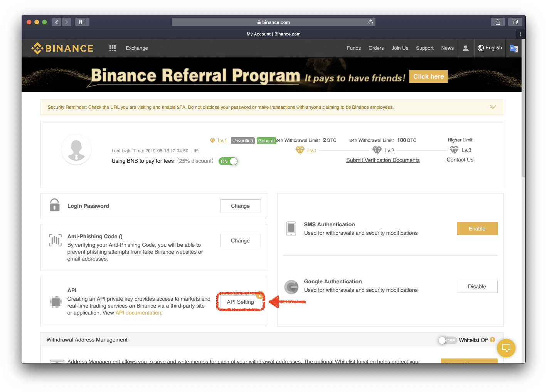Toggle BNB fee payment switch off
Image resolution: width=547 pixels, height=392 pixels.
click(228, 162)
